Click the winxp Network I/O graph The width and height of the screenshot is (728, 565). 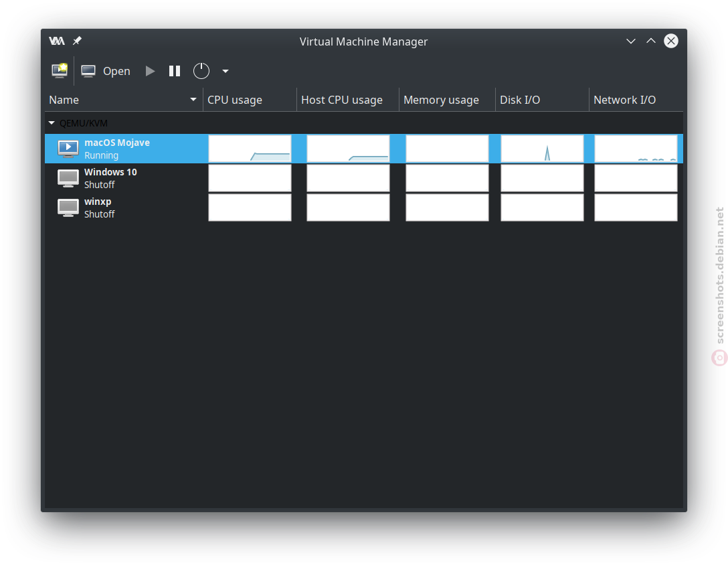636,208
